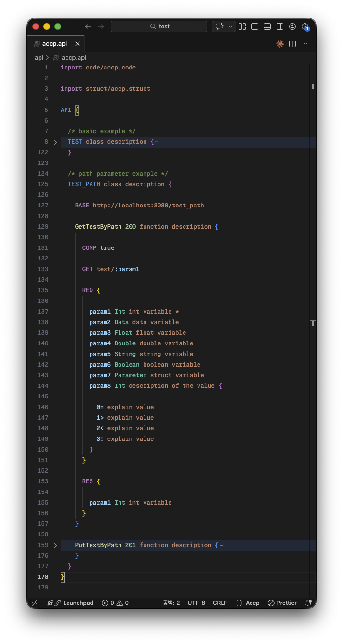Click '/* basic example */' comment
The width and height of the screenshot is (343, 644).
tap(102, 131)
